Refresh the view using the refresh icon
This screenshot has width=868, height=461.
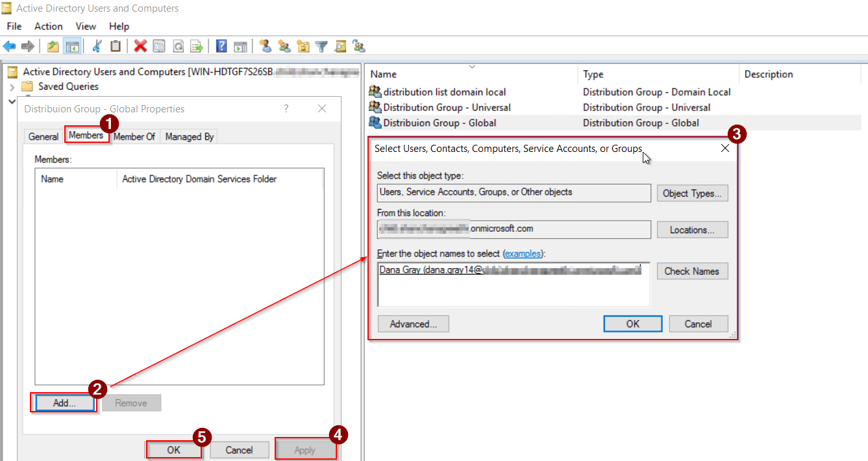(178, 45)
